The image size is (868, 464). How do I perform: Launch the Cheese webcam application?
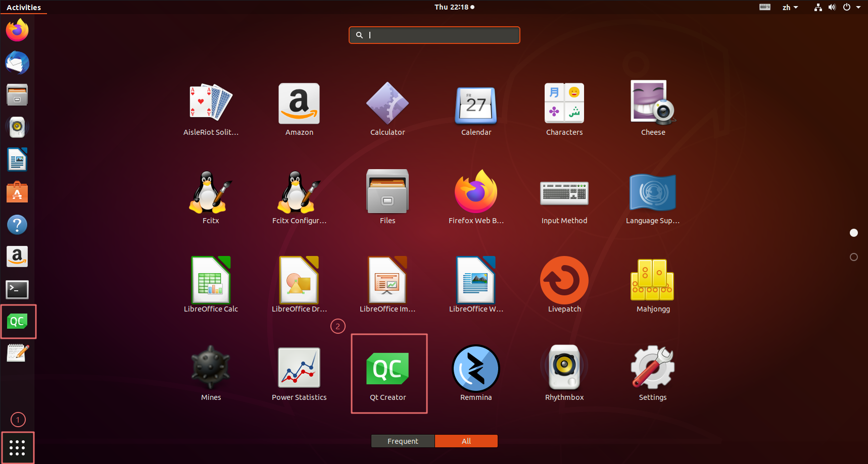(653, 108)
